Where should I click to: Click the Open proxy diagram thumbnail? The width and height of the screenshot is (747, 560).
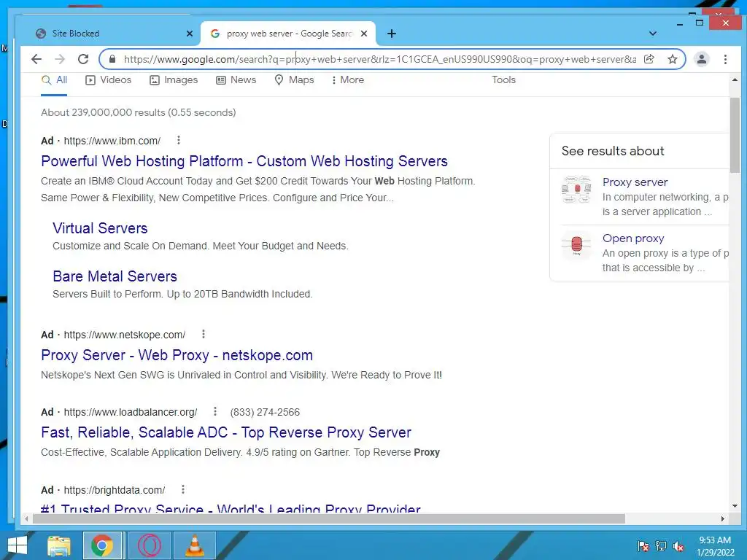[x=576, y=245]
